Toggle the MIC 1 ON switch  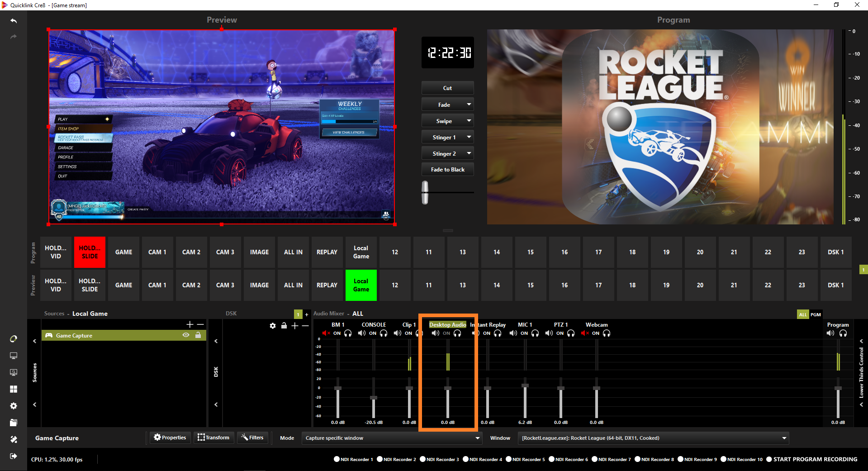click(524, 333)
